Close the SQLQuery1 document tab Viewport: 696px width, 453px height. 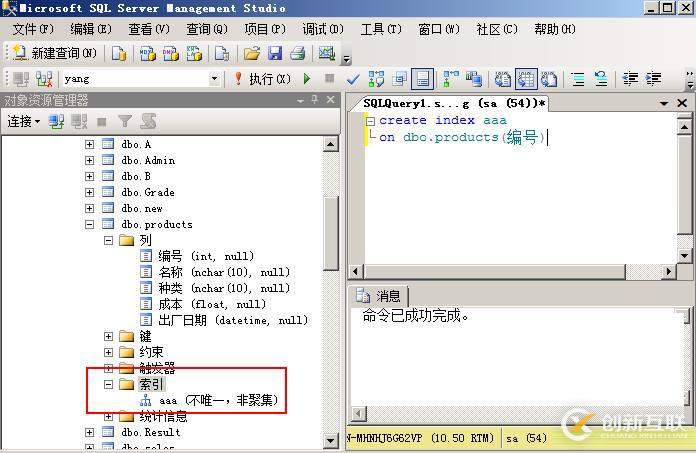pyautogui.click(x=682, y=103)
